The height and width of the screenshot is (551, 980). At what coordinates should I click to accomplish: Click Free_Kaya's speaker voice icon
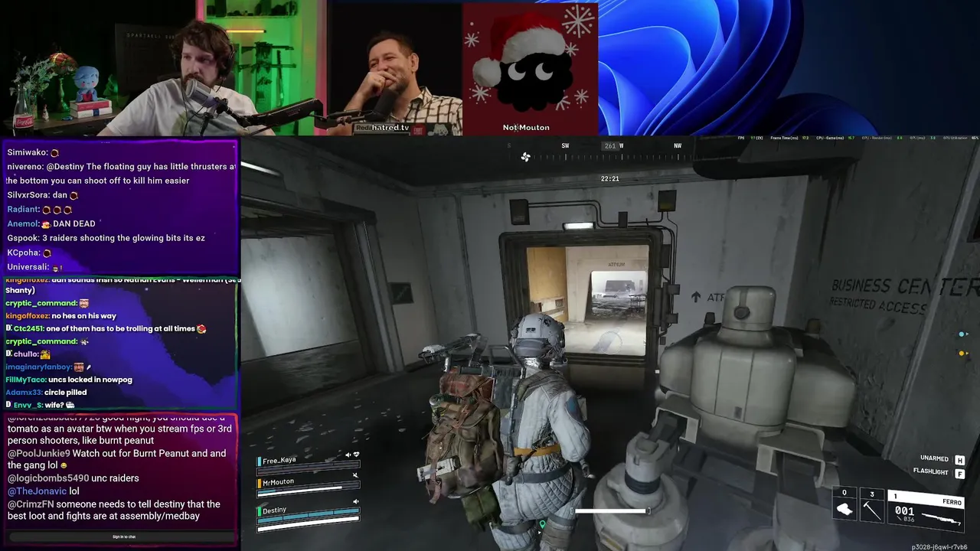(348, 455)
